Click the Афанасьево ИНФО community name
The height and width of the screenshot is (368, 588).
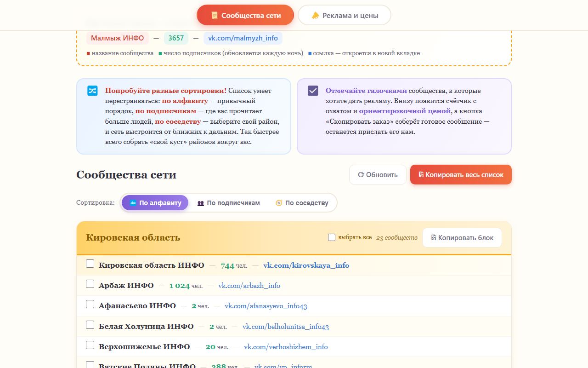[x=137, y=306]
